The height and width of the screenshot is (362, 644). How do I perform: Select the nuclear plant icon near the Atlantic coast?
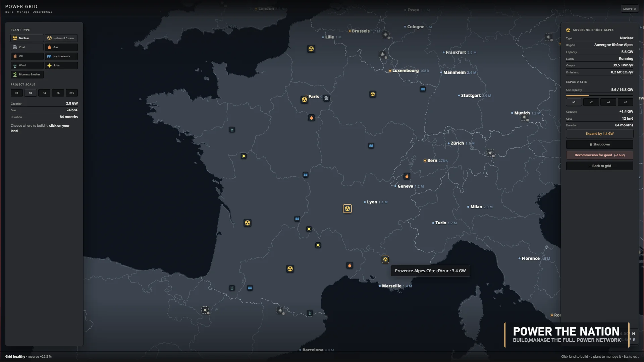248,223
